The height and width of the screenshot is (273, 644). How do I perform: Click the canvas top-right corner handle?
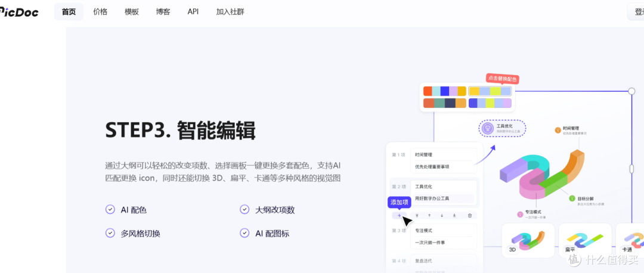click(631, 91)
